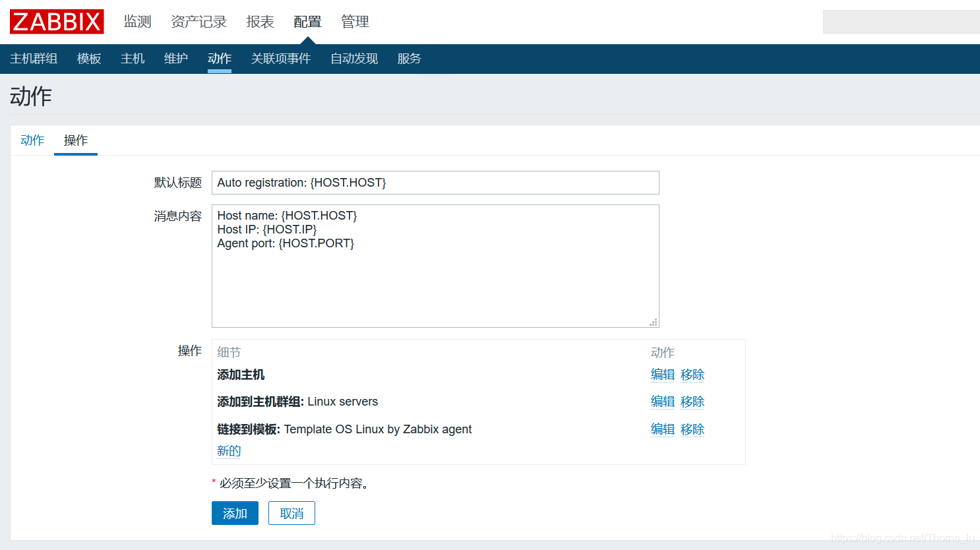
Task: Select 'Template OS Linux by Zabbix agent' text
Action: pyautogui.click(x=378, y=429)
